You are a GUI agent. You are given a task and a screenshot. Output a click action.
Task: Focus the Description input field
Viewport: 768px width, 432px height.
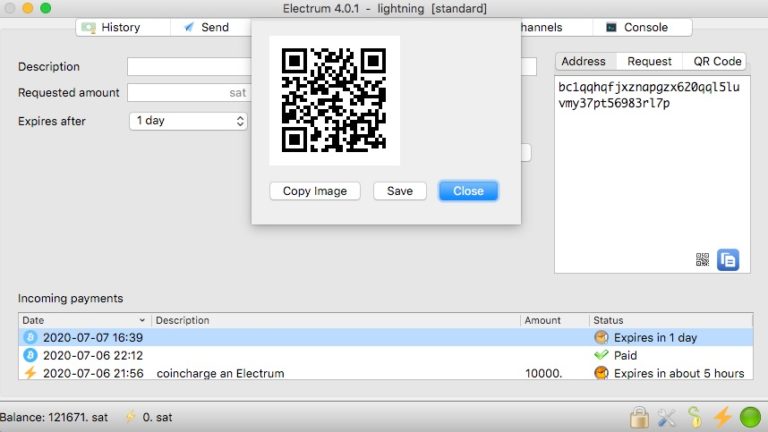(x=190, y=67)
